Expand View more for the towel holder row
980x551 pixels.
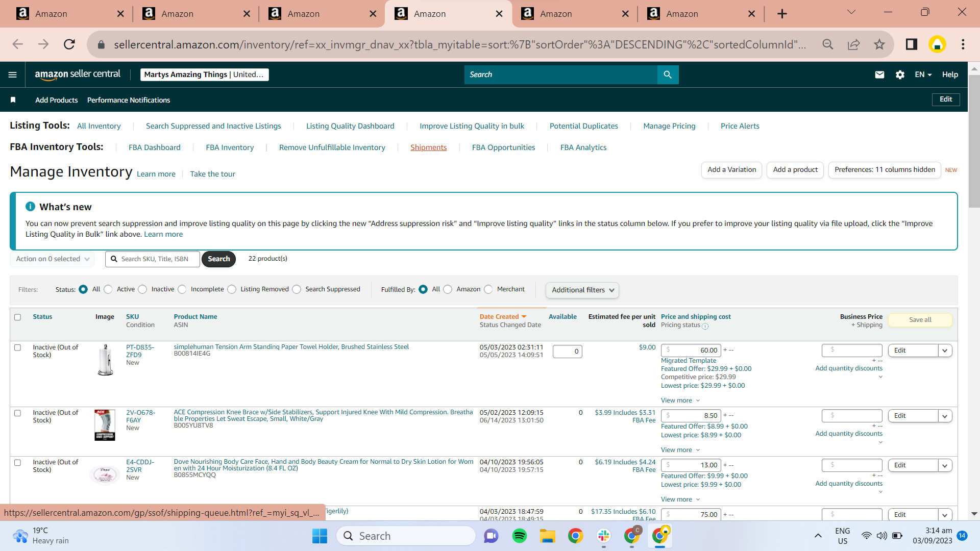[x=680, y=400]
